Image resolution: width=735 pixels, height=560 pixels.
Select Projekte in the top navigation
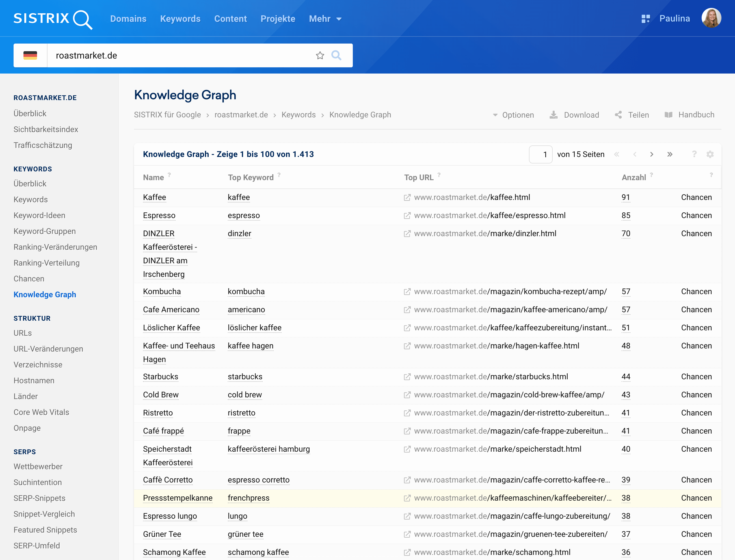pyautogui.click(x=278, y=19)
